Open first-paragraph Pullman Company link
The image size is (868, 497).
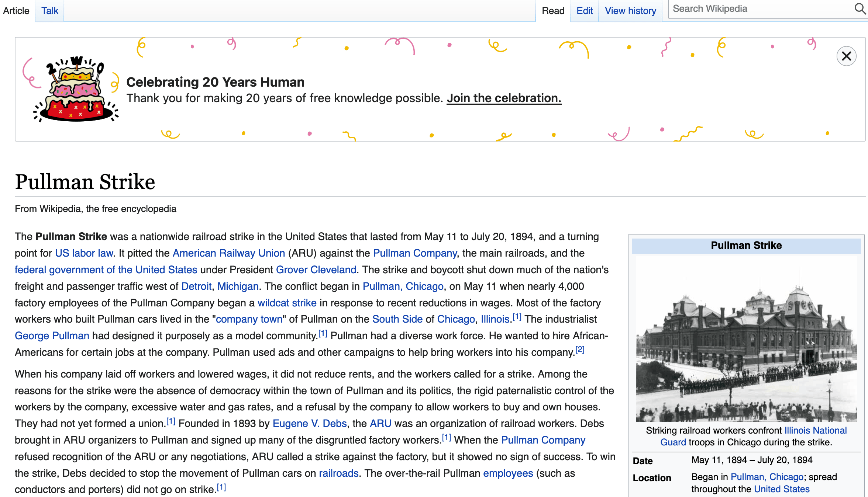tap(415, 253)
